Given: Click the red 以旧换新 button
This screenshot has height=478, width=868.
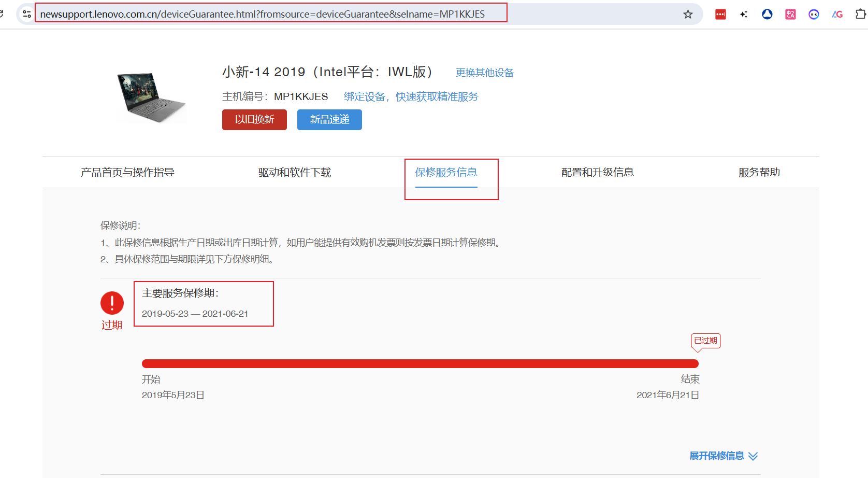Looking at the screenshot, I should pyautogui.click(x=254, y=120).
